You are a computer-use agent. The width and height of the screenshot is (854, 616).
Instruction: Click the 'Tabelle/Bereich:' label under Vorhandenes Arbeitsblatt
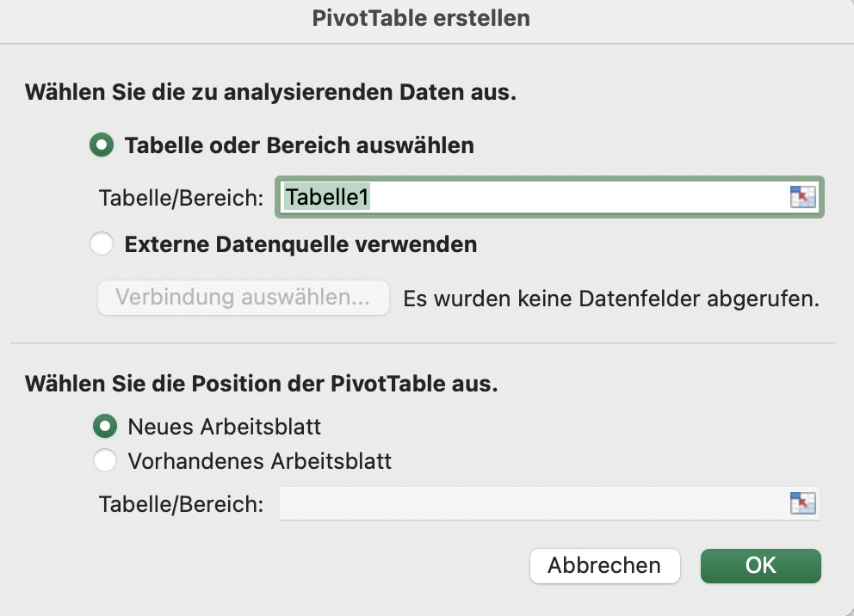tap(181, 504)
